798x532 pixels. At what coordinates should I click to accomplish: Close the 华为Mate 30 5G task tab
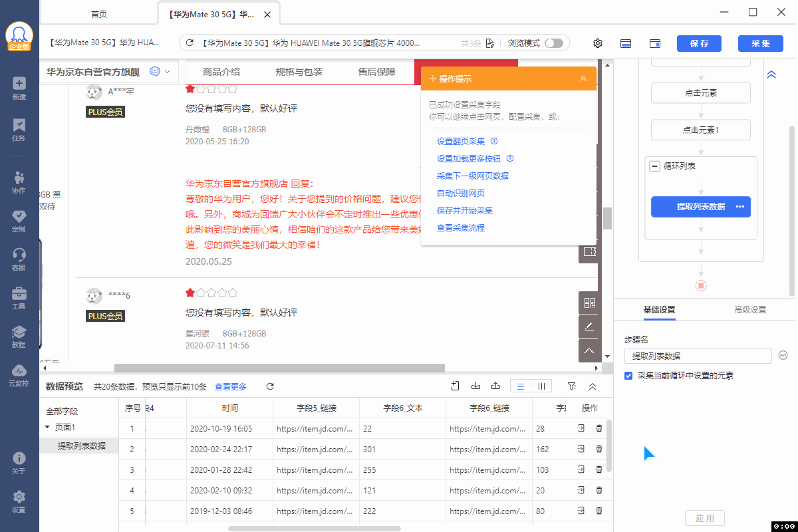[x=267, y=14]
